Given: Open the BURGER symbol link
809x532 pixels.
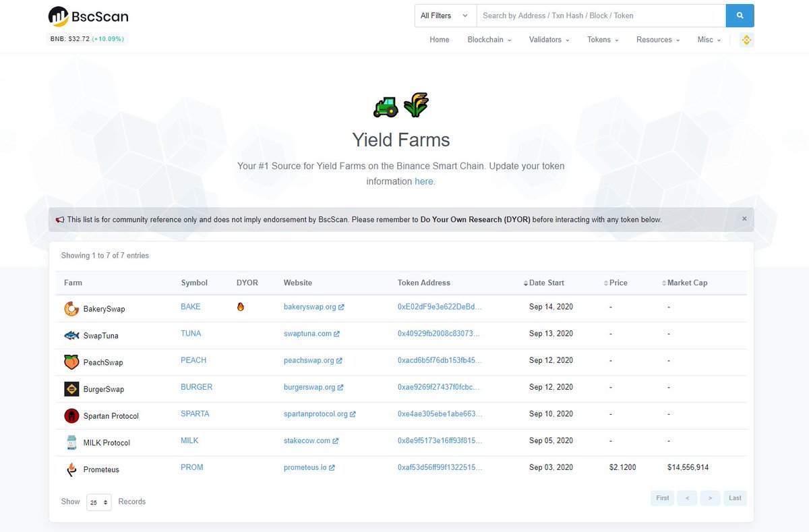Looking at the screenshot, I should tap(197, 387).
